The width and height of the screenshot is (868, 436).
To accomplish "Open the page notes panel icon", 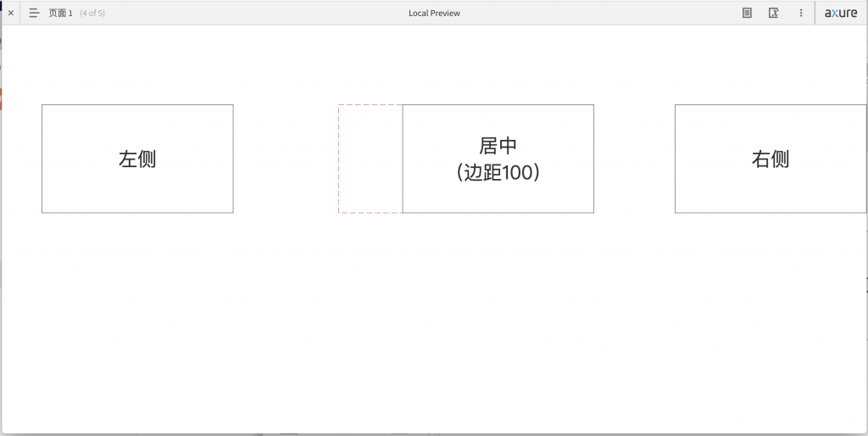I will (x=747, y=13).
